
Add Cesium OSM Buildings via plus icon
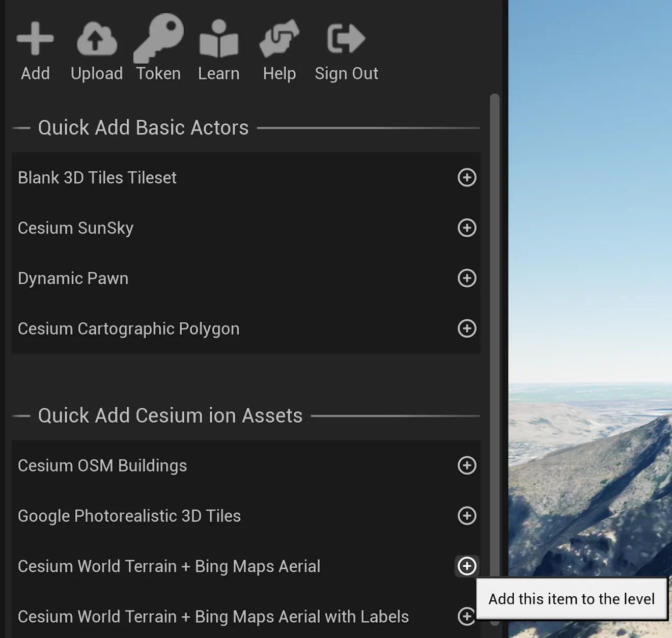pyautogui.click(x=467, y=465)
